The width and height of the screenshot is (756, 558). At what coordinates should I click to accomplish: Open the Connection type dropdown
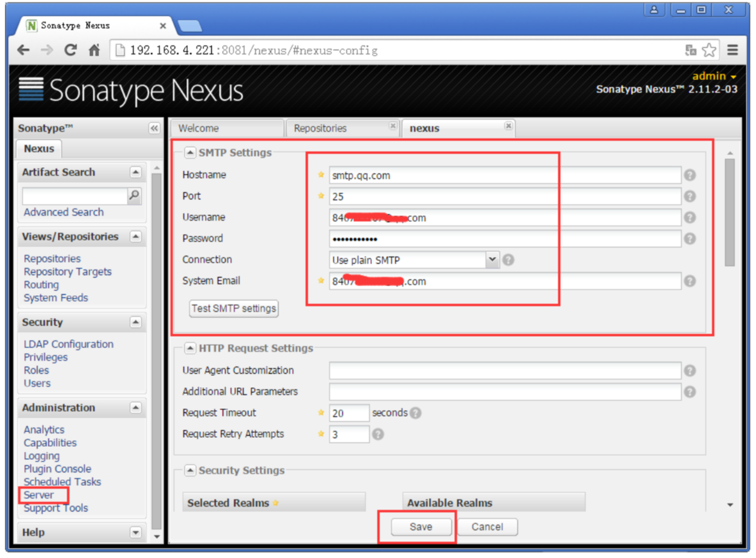493,260
